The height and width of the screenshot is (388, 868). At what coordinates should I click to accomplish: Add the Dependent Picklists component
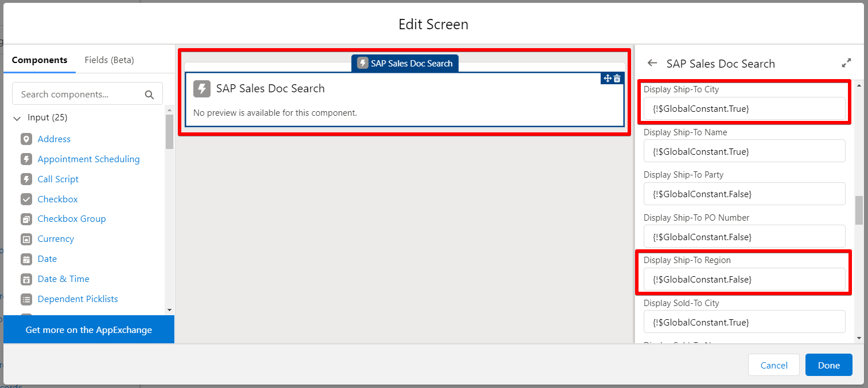(x=77, y=299)
